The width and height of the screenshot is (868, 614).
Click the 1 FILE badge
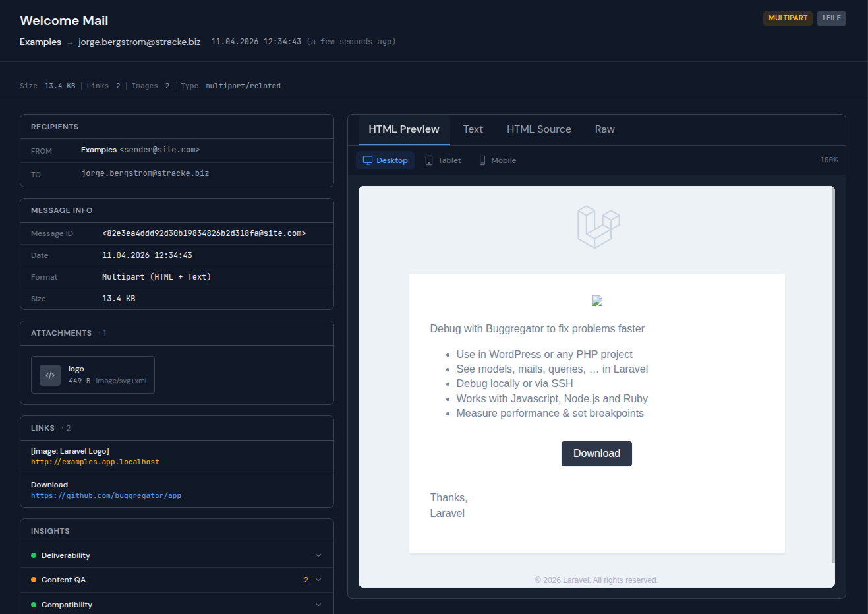[x=831, y=18]
